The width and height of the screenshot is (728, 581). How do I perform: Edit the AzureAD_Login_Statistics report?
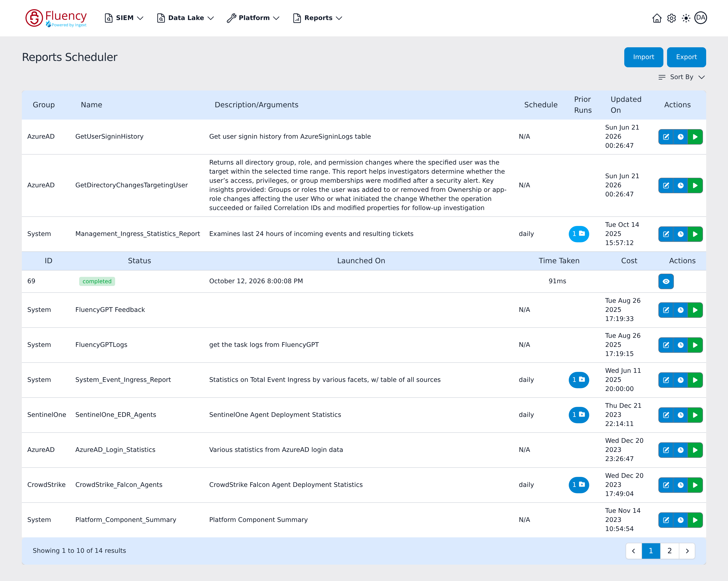[x=666, y=450]
